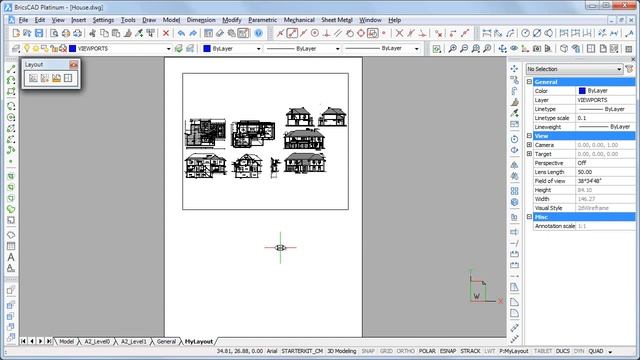
Task: Open the Draw menu
Action: click(149, 20)
